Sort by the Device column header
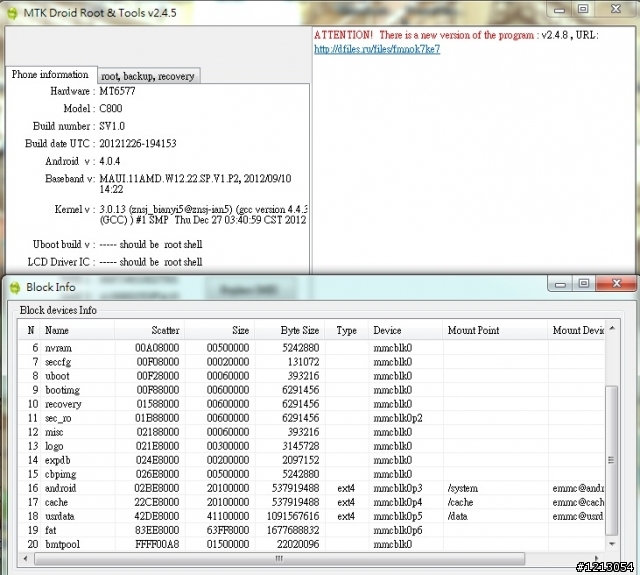Screen dimensions: 640x575 tap(405, 330)
